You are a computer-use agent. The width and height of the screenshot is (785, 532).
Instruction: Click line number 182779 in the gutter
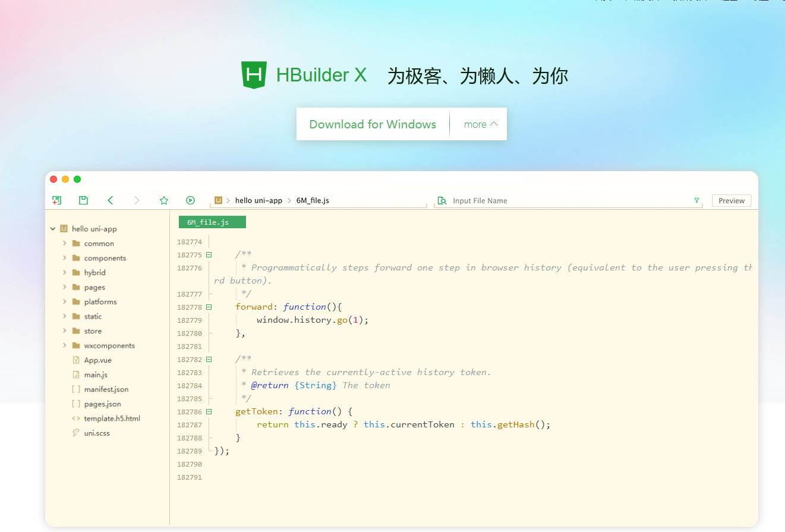coord(190,320)
